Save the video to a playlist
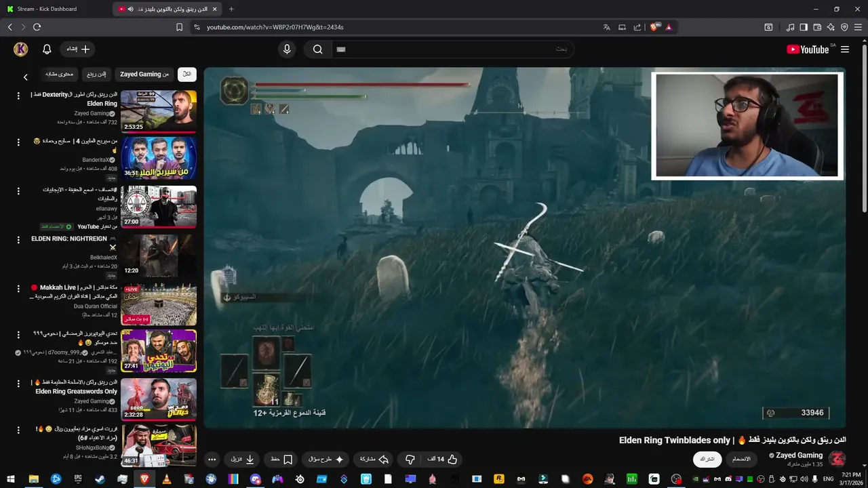The height and width of the screenshot is (488, 868). [281, 459]
